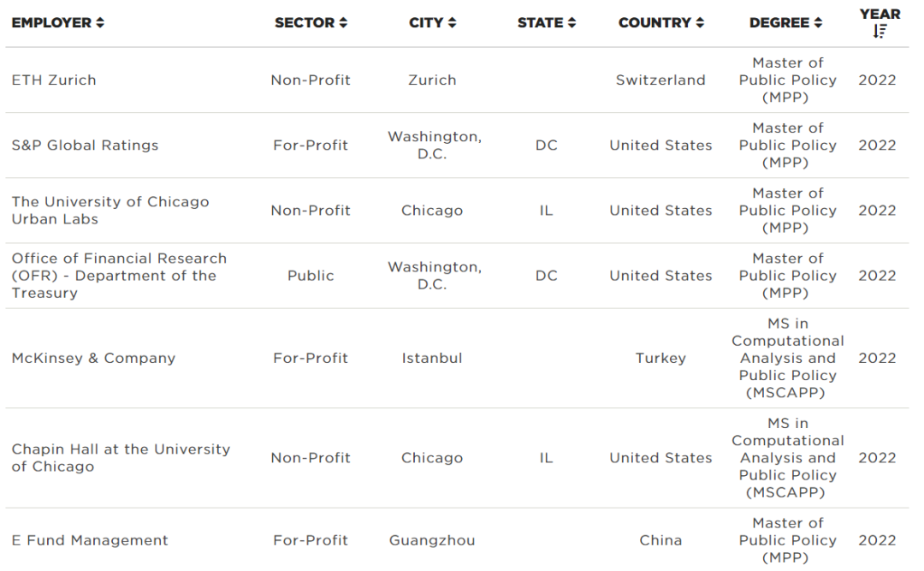Screen dimensions: 924x571
Task: Select University of Chicago Urban Labs cell
Action: [110, 211]
